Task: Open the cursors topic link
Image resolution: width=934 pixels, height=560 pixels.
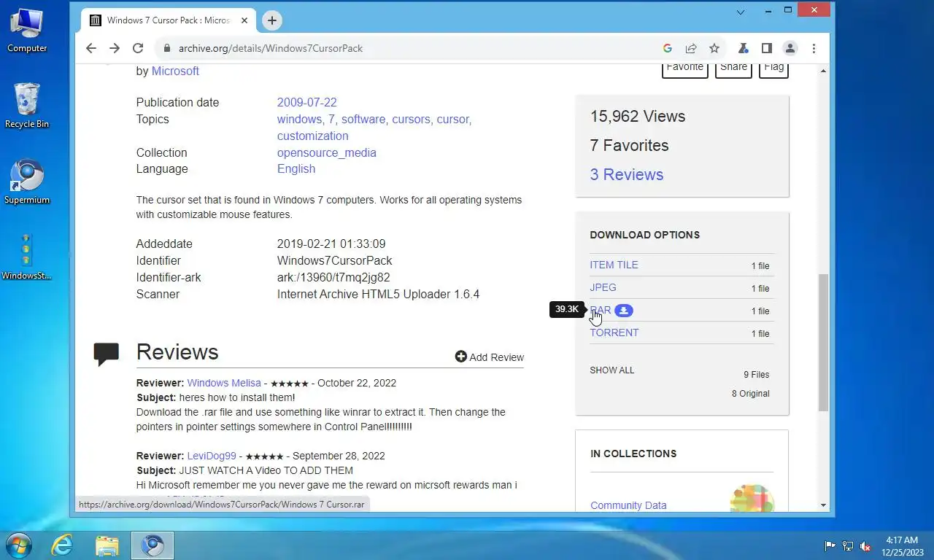Action: click(x=411, y=120)
